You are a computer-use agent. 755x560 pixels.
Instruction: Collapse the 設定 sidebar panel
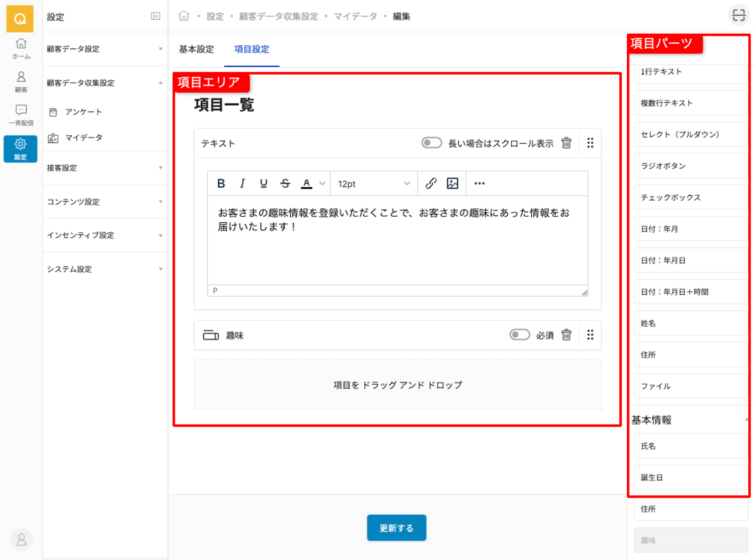(x=155, y=17)
